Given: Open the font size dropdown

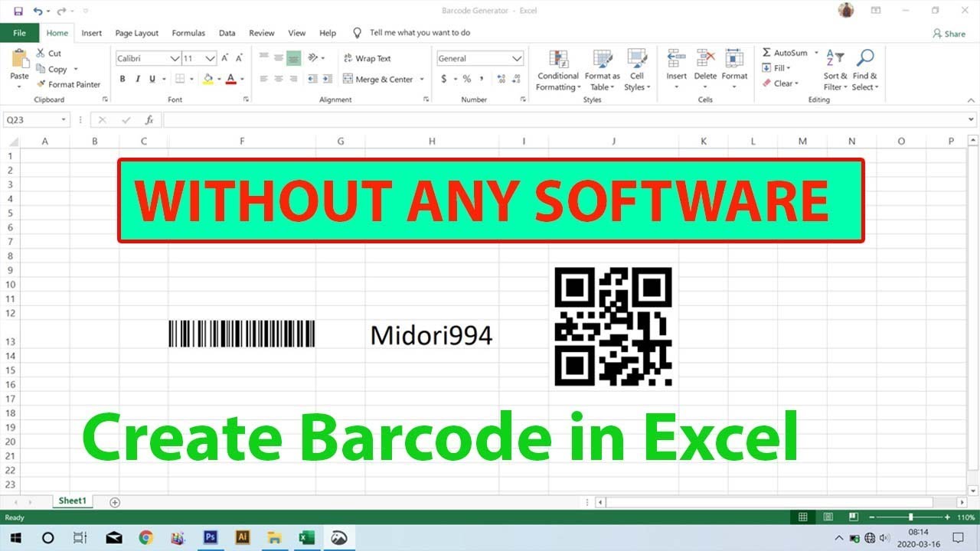Looking at the screenshot, I should click(211, 58).
